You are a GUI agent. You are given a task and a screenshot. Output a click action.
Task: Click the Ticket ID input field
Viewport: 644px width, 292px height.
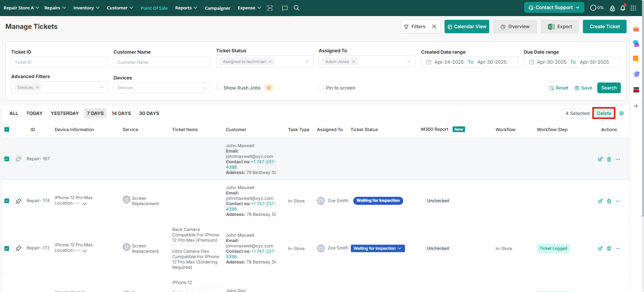(59, 62)
